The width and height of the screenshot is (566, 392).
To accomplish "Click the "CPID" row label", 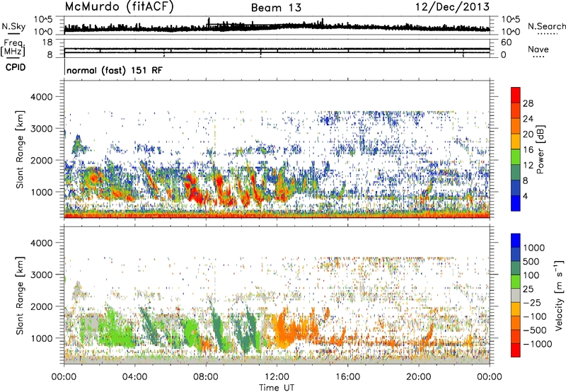I will [x=16, y=67].
